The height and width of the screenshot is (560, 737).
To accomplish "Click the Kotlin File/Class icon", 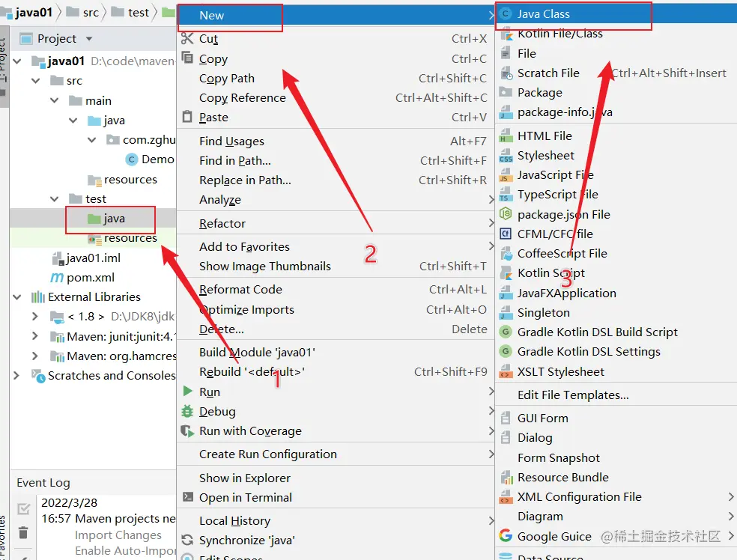I will pos(506,34).
